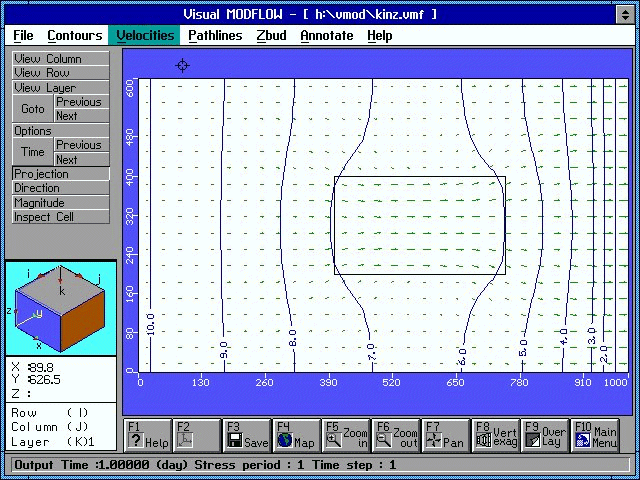Screen dimensions: 640x480
Task: Click the Row (I) readout
Action: pos(49,413)
